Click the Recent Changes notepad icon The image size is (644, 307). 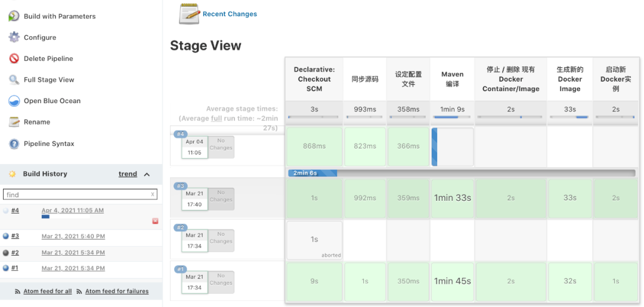189,14
